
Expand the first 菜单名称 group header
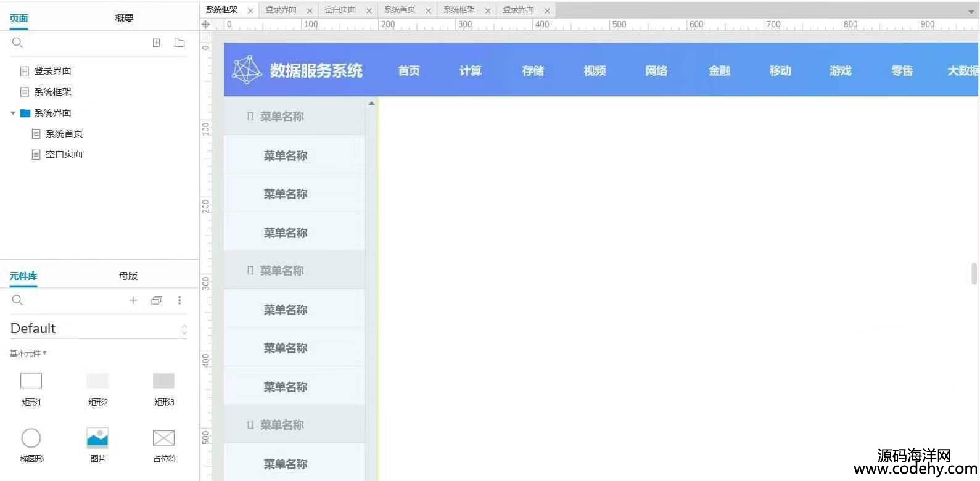click(x=294, y=116)
